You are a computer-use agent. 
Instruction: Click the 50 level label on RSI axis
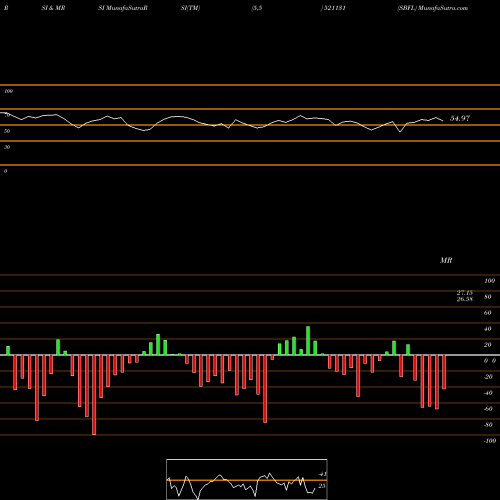pyautogui.click(x=7, y=131)
